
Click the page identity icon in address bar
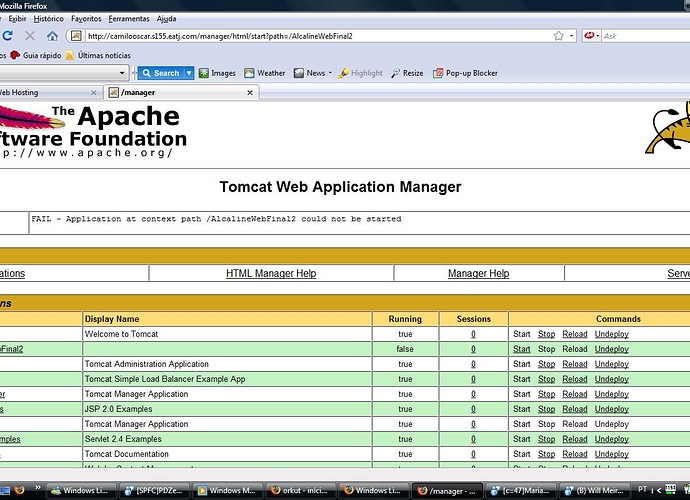(76, 36)
